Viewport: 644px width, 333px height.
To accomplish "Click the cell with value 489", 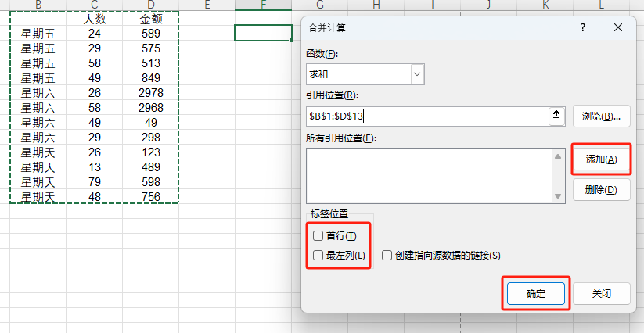I will pos(151,167).
